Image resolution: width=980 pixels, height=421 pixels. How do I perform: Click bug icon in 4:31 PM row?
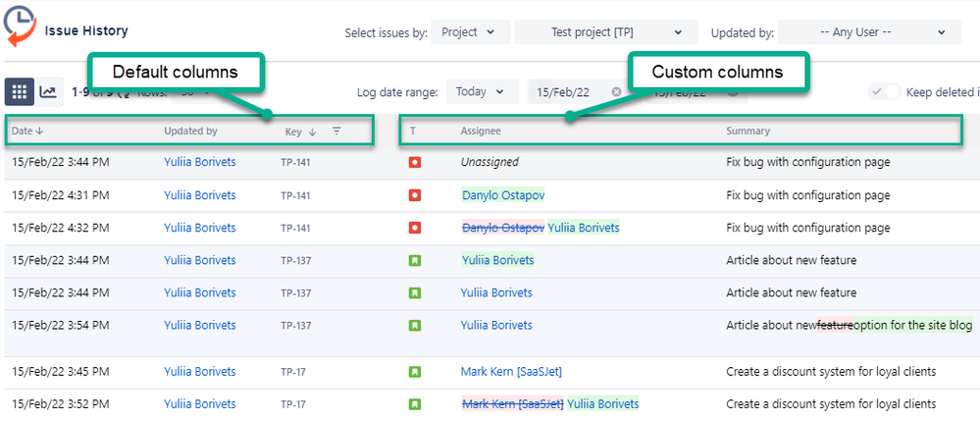(414, 195)
